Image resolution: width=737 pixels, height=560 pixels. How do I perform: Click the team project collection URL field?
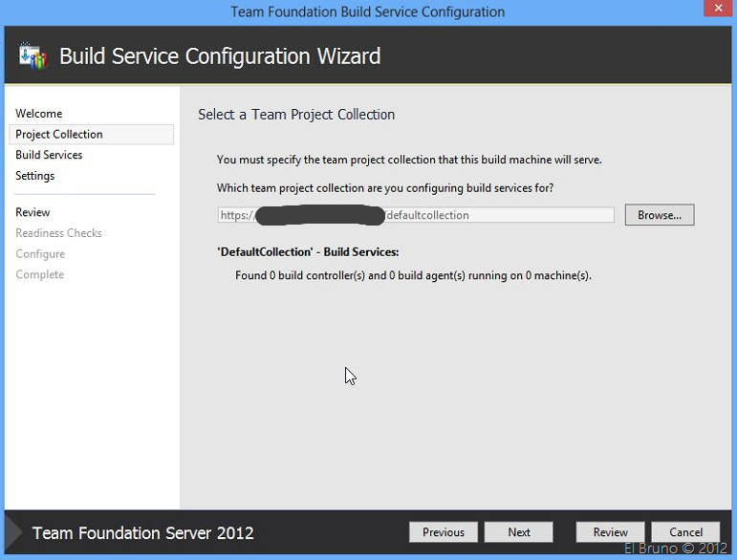point(497,216)
